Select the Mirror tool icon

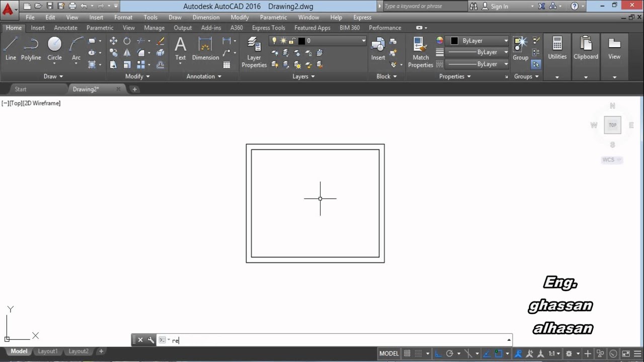127,53
